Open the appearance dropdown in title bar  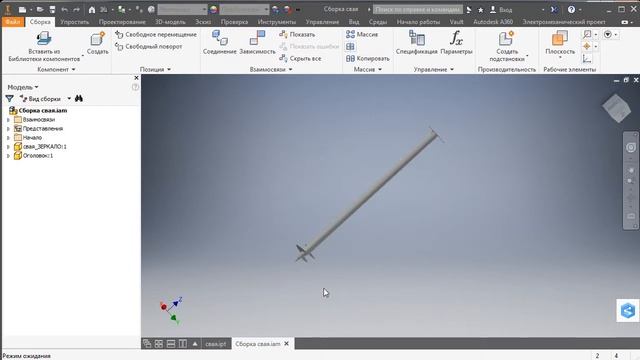[244, 9]
